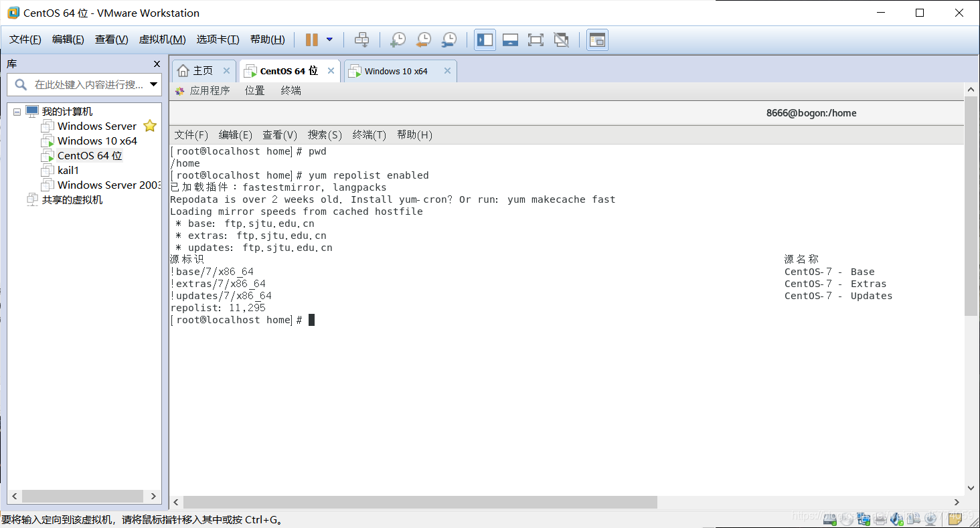The height and width of the screenshot is (528, 980).
Task: Toggle the thumbnail bar view
Action: pyautogui.click(x=510, y=40)
